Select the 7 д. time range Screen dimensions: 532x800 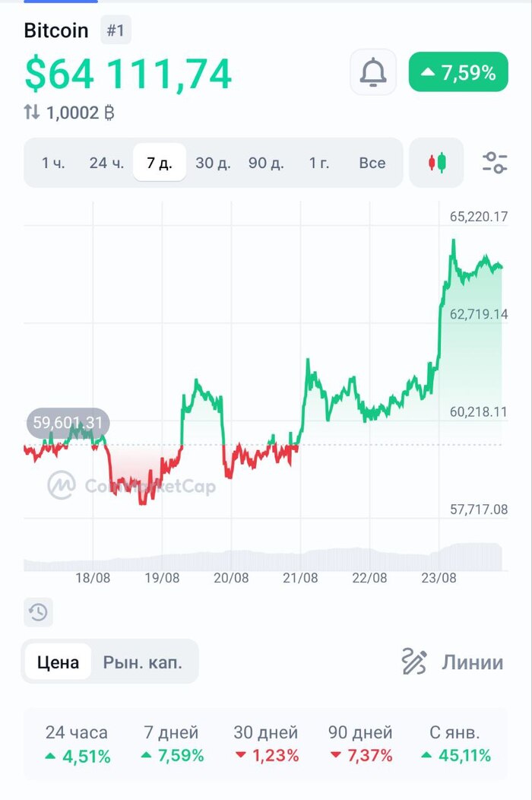(x=160, y=163)
